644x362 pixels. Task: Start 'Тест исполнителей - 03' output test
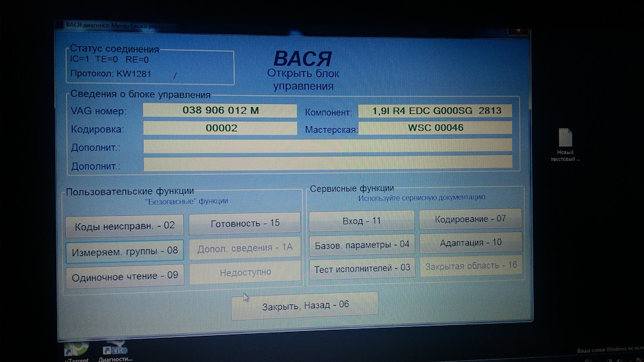pos(362,268)
